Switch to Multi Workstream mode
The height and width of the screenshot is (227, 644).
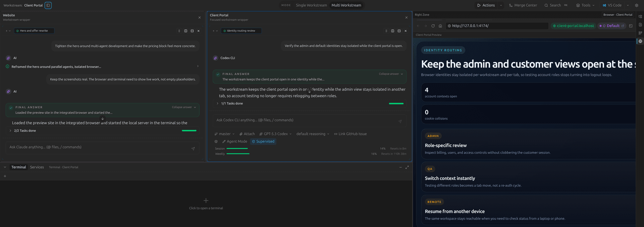(x=346, y=5)
